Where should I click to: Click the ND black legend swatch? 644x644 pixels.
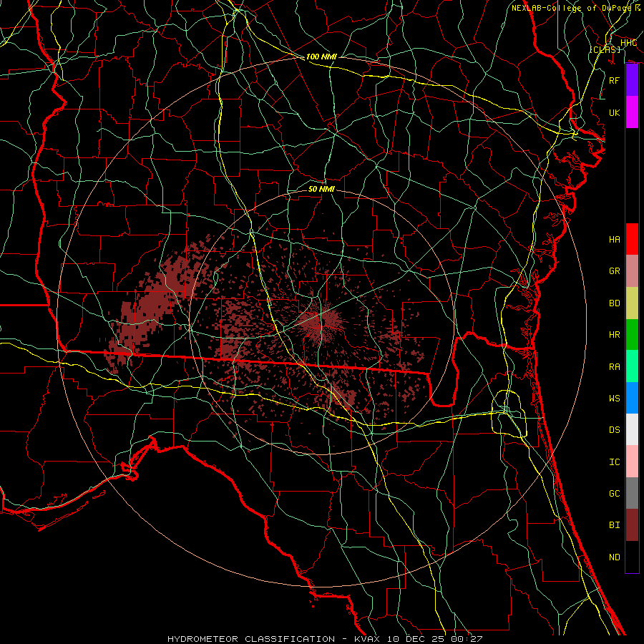coord(632,557)
